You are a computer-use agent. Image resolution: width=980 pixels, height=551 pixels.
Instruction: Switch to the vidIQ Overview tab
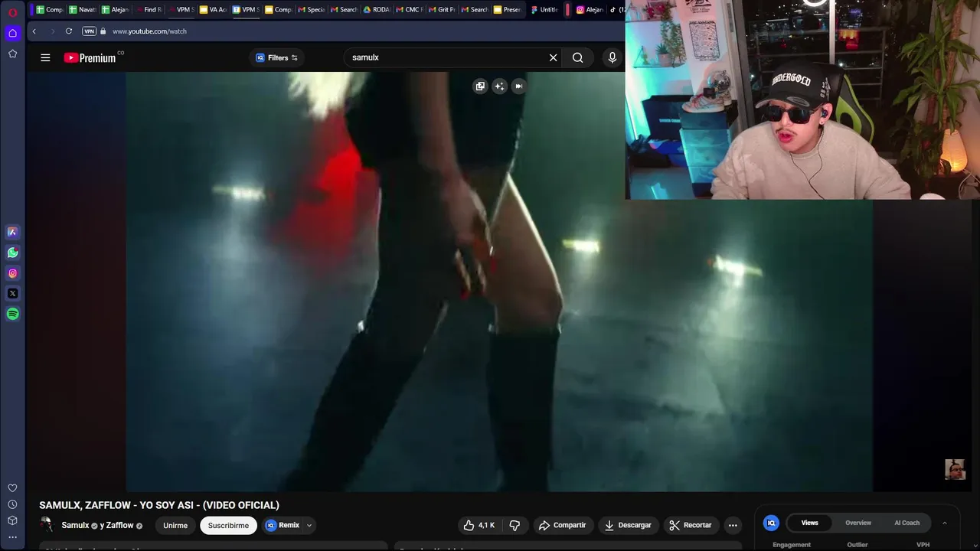click(858, 523)
